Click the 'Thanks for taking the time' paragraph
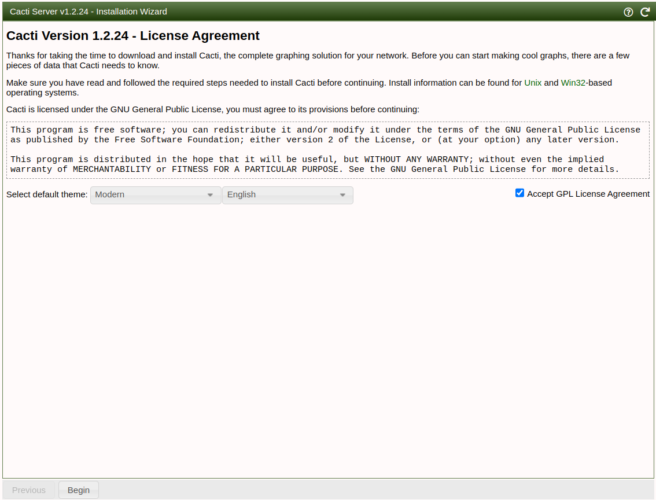 (x=318, y=60)
